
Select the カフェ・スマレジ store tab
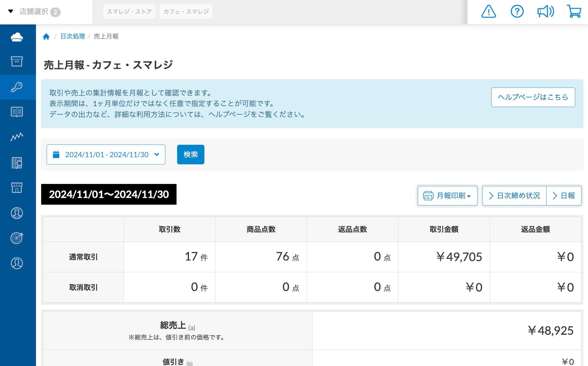(186, 11)
